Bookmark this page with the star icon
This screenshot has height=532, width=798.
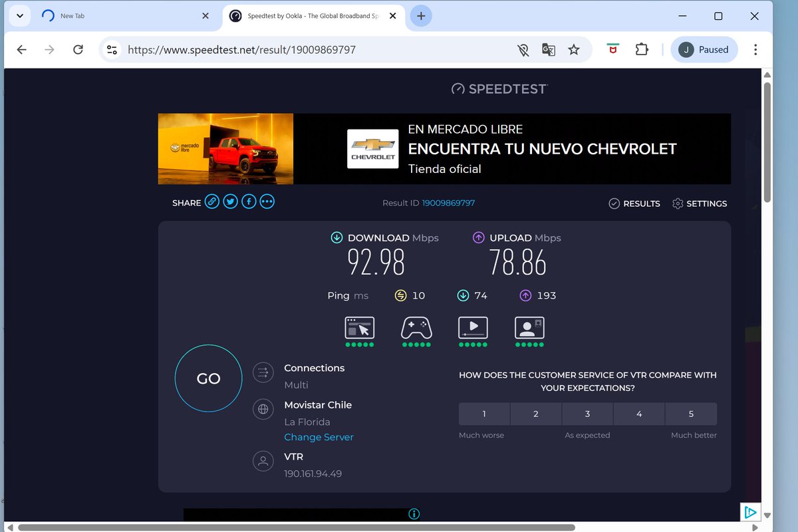[574, 50]
